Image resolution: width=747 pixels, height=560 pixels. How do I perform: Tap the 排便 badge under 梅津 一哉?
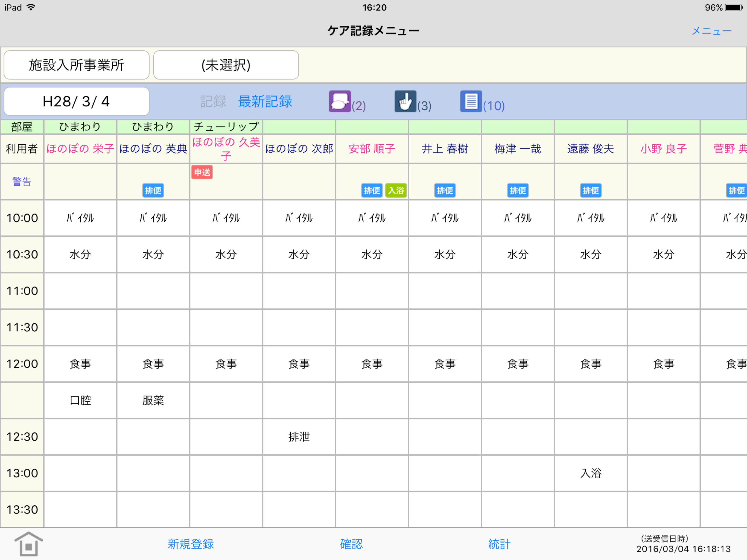[518, 191]
